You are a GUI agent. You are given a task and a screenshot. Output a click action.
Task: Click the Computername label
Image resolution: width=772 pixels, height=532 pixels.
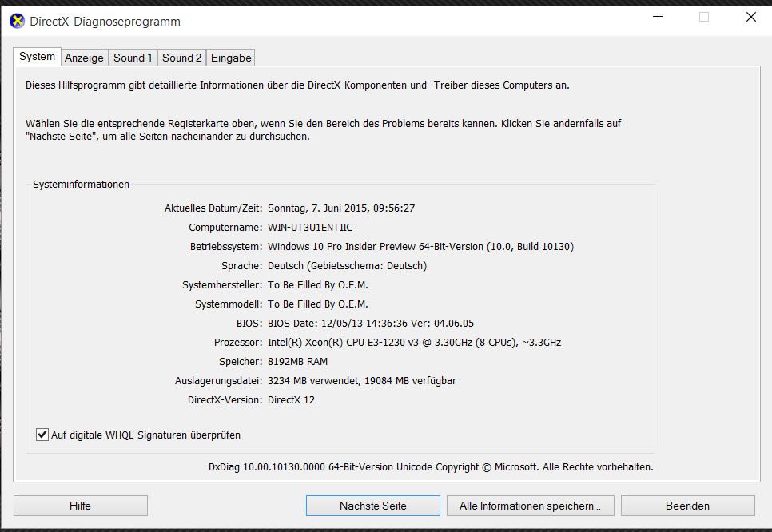pyautogui.click(x=225, y=228)
